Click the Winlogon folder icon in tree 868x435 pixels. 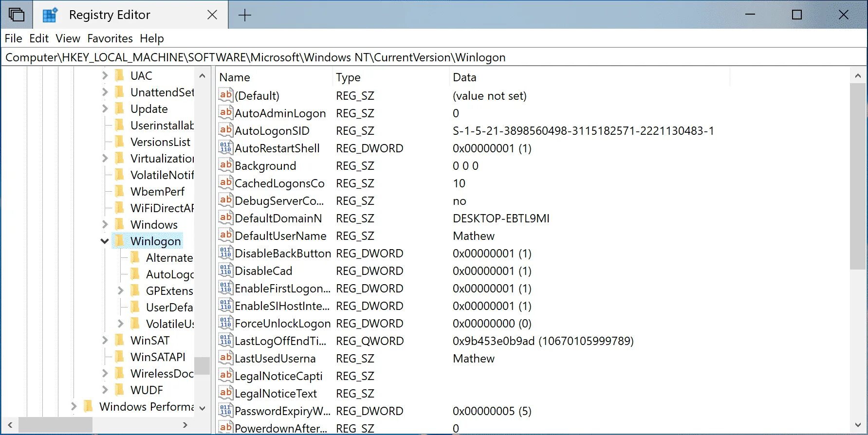119,241
